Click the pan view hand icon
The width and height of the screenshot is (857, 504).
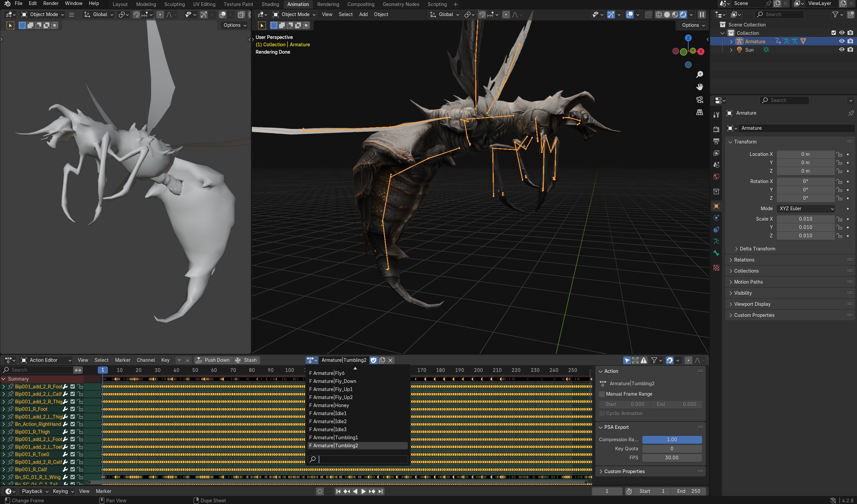tap(700, 87)
